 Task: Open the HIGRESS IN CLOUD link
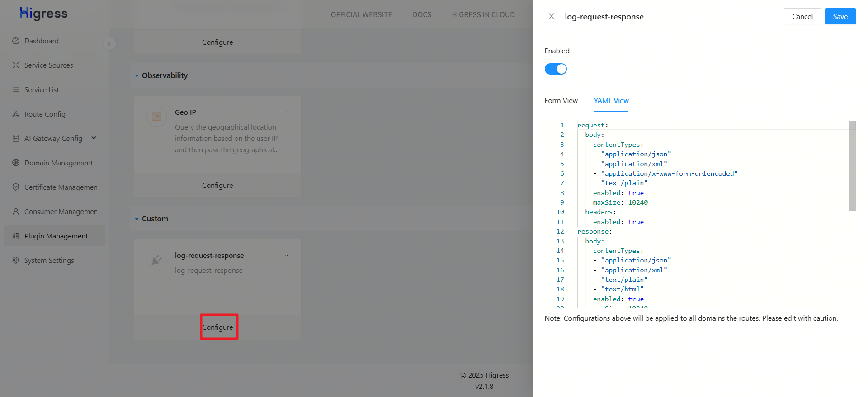(x=483, y=14)
